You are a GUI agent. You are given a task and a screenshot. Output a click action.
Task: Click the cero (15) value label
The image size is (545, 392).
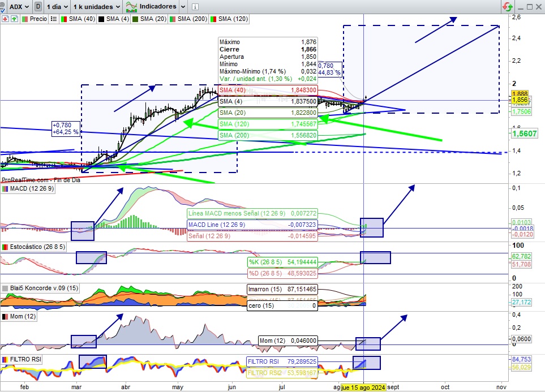(x=282, y=306)
